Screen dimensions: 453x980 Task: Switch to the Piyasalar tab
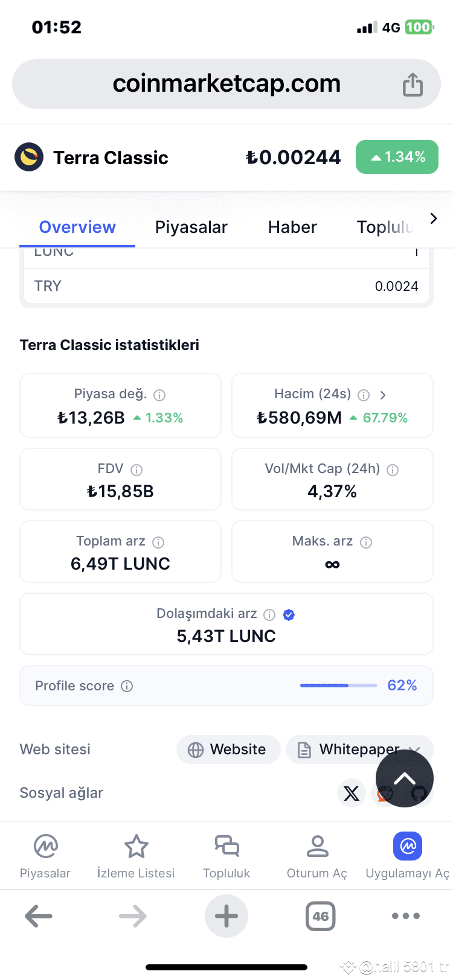(x=191, y=227)
